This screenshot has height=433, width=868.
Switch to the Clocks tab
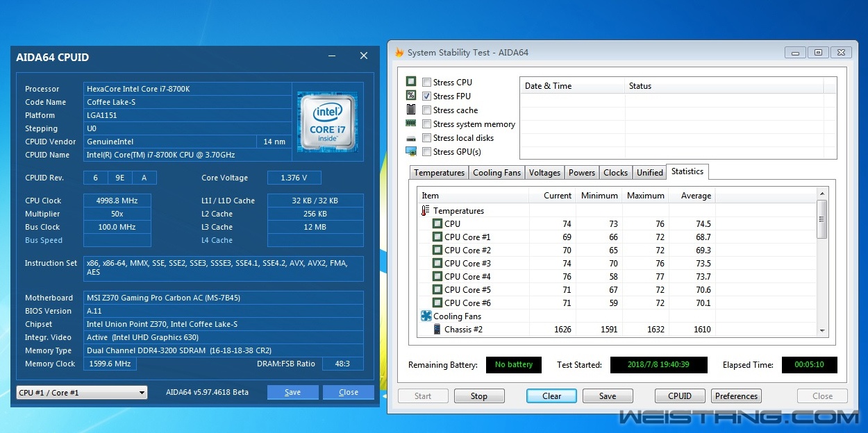(x=615, y=173)
